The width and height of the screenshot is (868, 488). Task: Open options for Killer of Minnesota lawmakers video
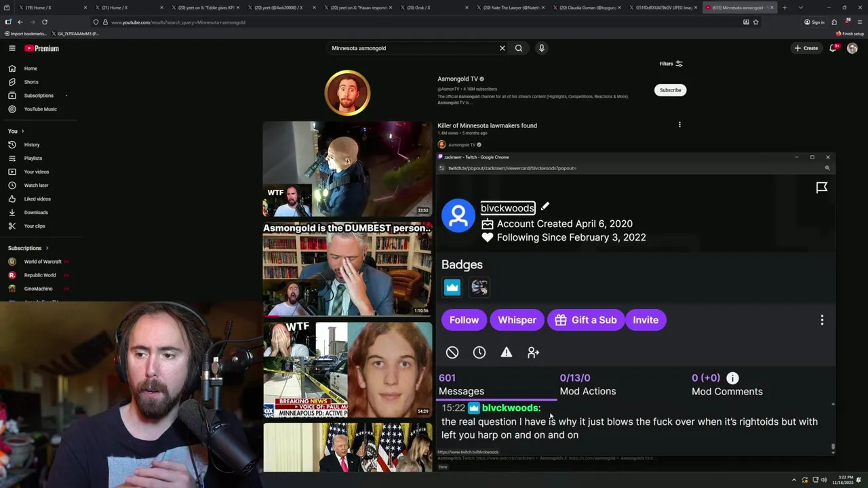(679, 125)
